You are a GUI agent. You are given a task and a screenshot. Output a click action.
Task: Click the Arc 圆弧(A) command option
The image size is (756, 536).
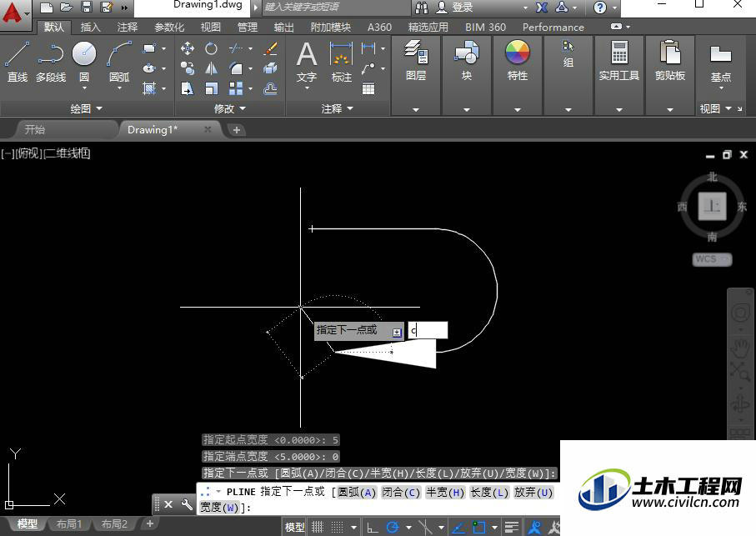[356, 492]
